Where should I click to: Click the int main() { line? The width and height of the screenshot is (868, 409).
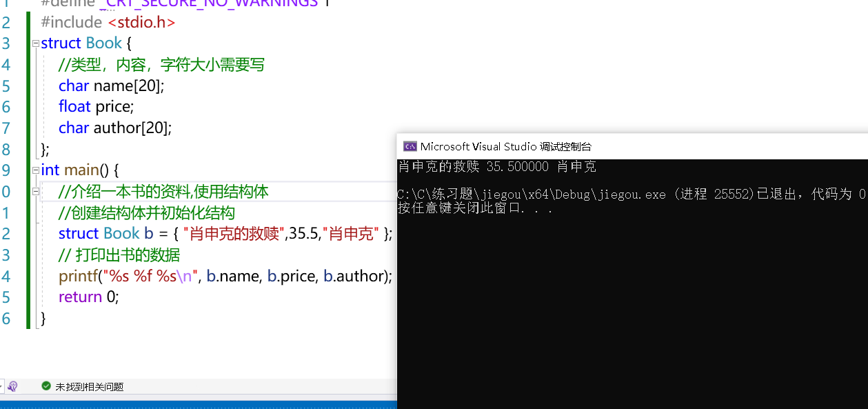(x=80, y=170)
